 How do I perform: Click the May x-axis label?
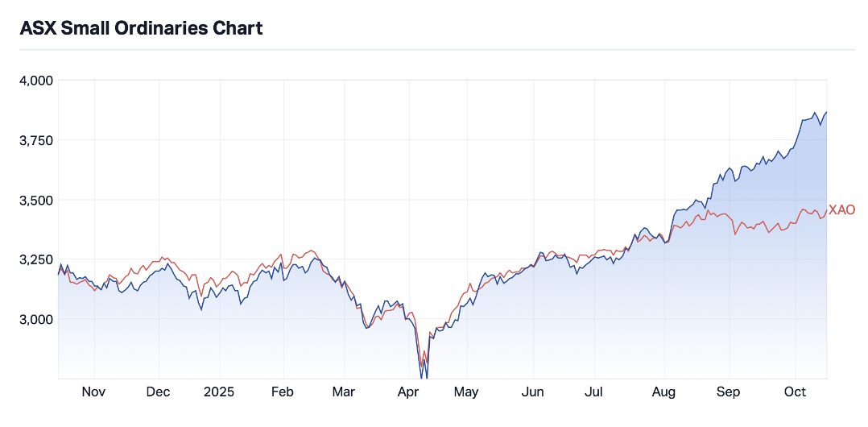pyautogui.click(x=466, y=392)
